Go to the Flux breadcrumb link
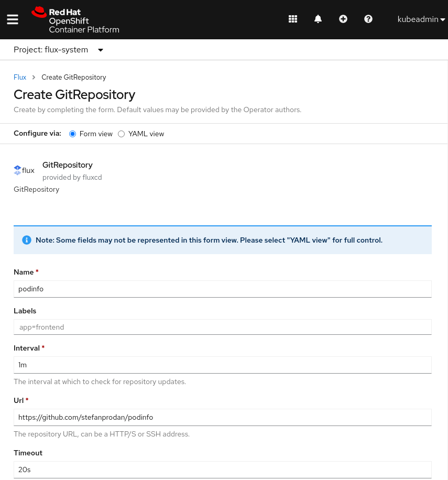Viewport: 448px width, 480px height. 20,77
